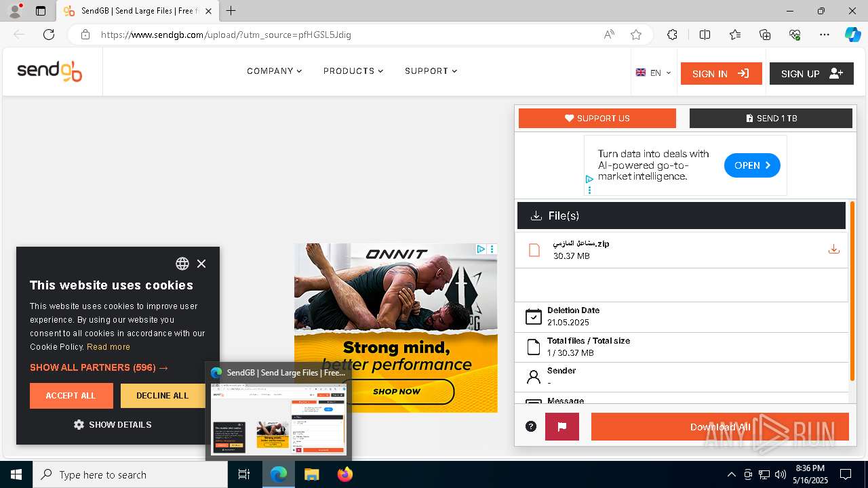Image resolution: width=868 pixels, height=488 pixels.
Task: Add this page to favorites star
Action: [x=636, y=35]
